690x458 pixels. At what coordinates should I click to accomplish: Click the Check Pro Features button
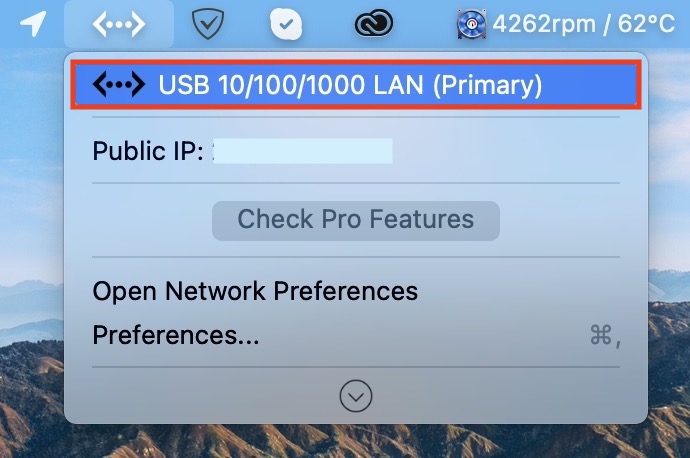point(356,221)
